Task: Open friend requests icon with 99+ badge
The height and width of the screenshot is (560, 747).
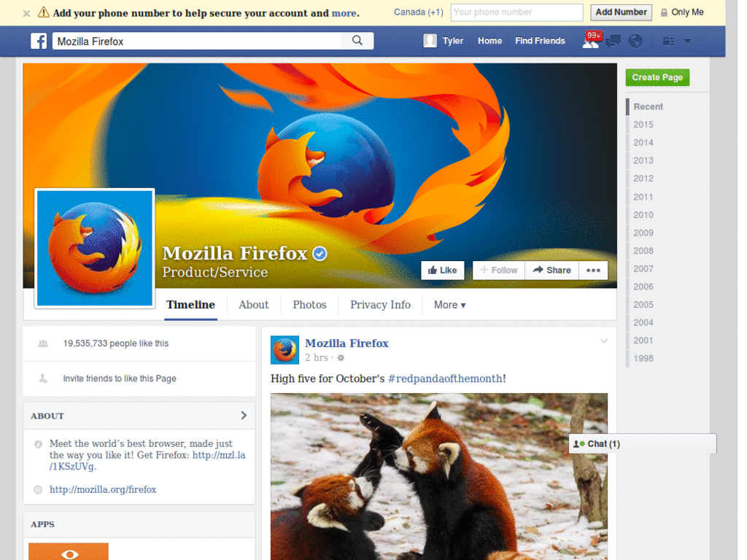Action: click(591, 41)
